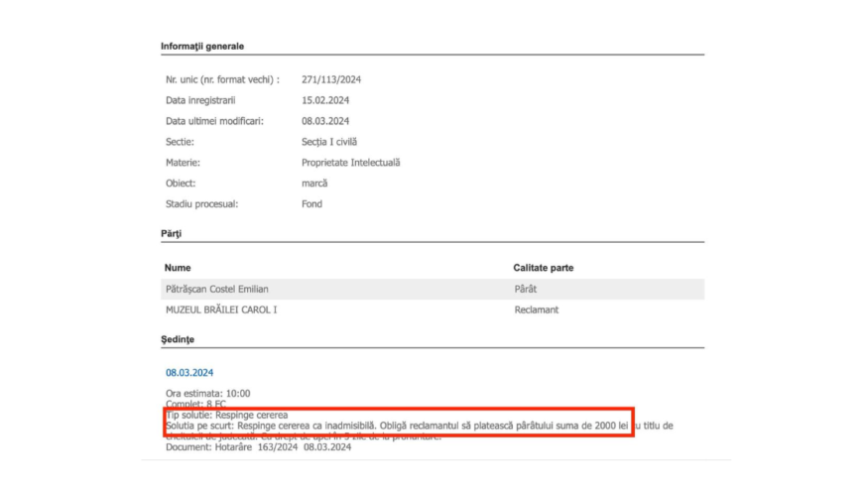Click the red-highlighted Soluția pe scurt text
The height and width of the screenshot is (496, 868).
click(397, 426)
